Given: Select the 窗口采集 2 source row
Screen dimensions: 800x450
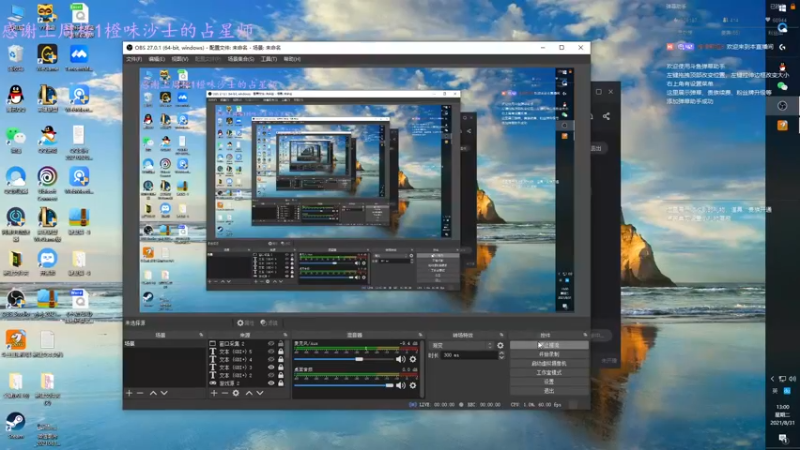Looking at the screenshot, I should [247, 344].
